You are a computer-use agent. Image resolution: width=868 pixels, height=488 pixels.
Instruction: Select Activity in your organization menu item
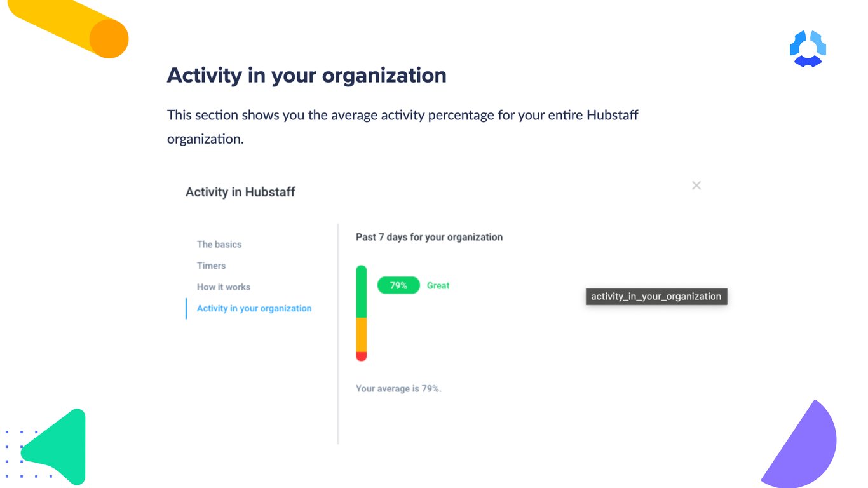coord(254,308)
